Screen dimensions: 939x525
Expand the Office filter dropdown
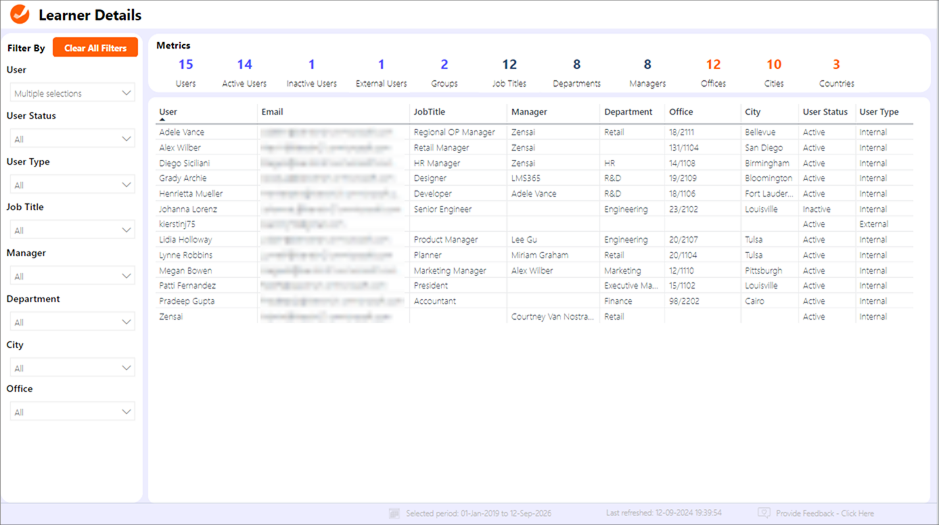[72, 412]
